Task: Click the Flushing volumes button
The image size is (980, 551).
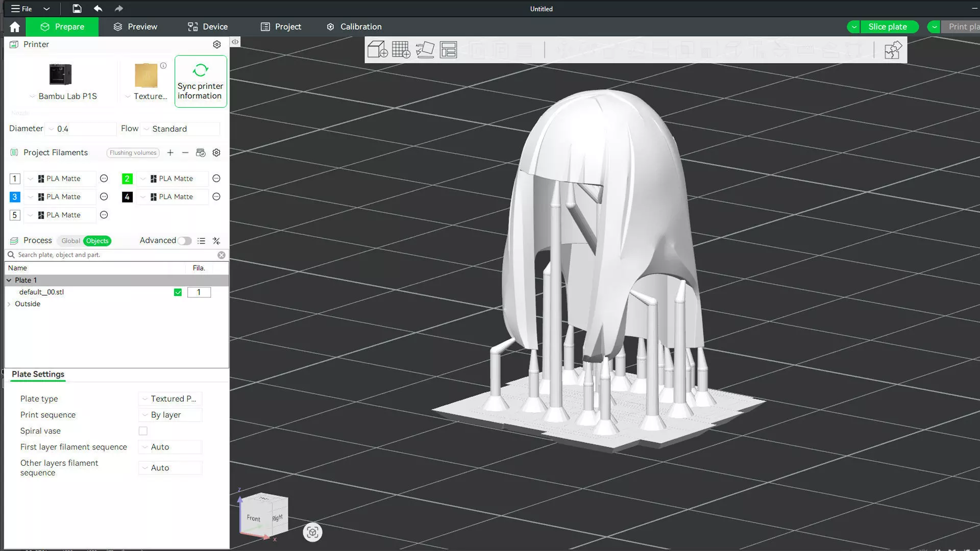Action: coord(133,153)
